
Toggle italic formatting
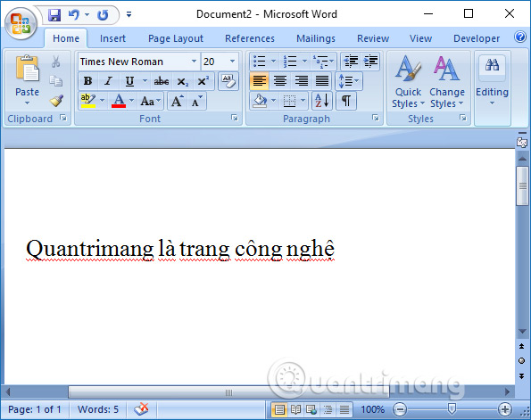pyautogui.click(x=108, y=81)
